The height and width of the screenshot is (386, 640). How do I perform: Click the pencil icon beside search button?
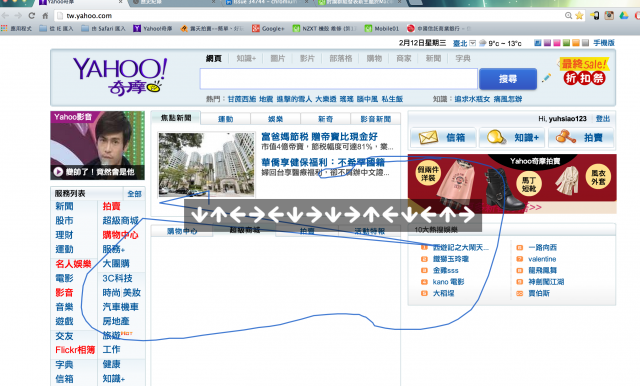(547, 78)
